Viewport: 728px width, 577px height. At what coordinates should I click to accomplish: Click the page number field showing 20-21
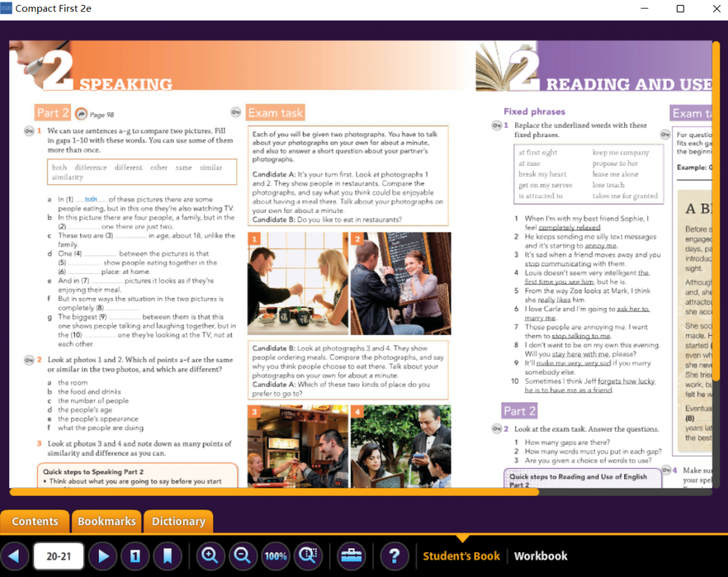click(x=58, y=556)
